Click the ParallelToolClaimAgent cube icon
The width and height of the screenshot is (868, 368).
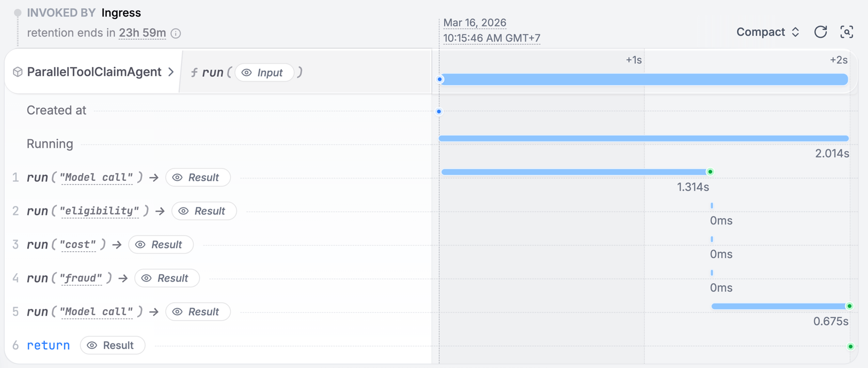(x=18, y=72)
